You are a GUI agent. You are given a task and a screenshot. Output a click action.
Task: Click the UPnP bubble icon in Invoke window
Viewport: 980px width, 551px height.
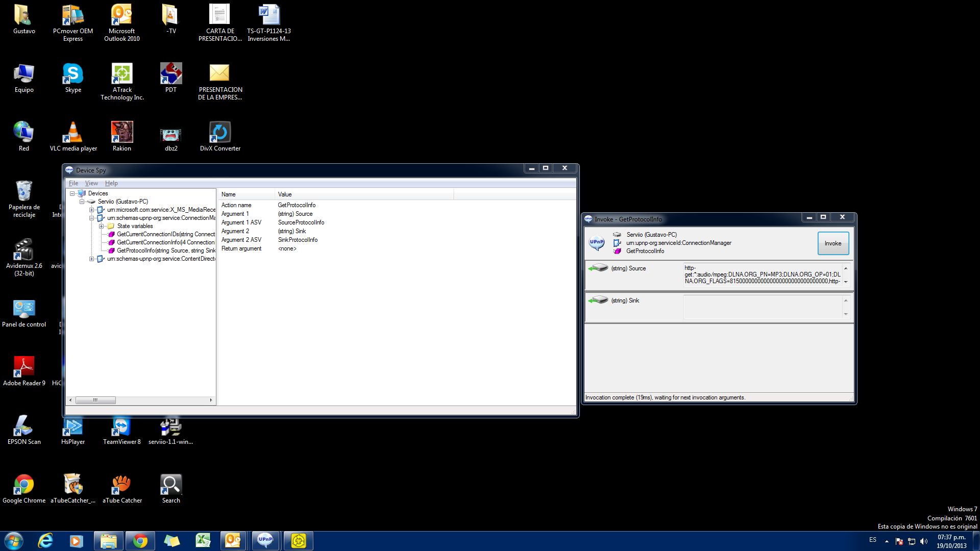pyautogui.click(x=597, y=243)
